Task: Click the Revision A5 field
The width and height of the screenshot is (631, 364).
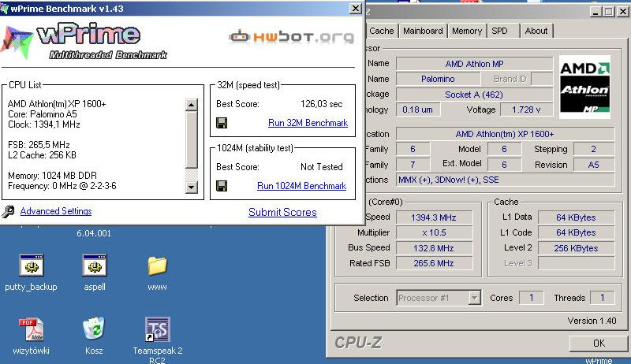Action: [x=594, y=165]
